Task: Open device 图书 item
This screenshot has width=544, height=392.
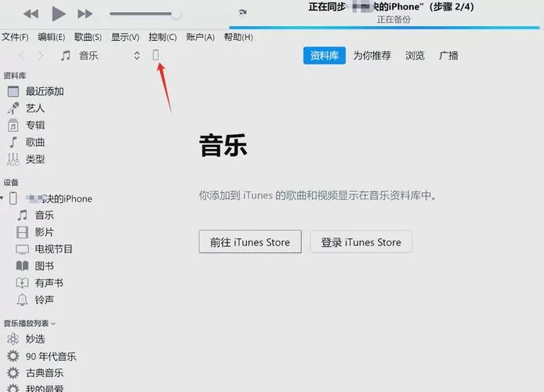Action: [x=35, y=266]
